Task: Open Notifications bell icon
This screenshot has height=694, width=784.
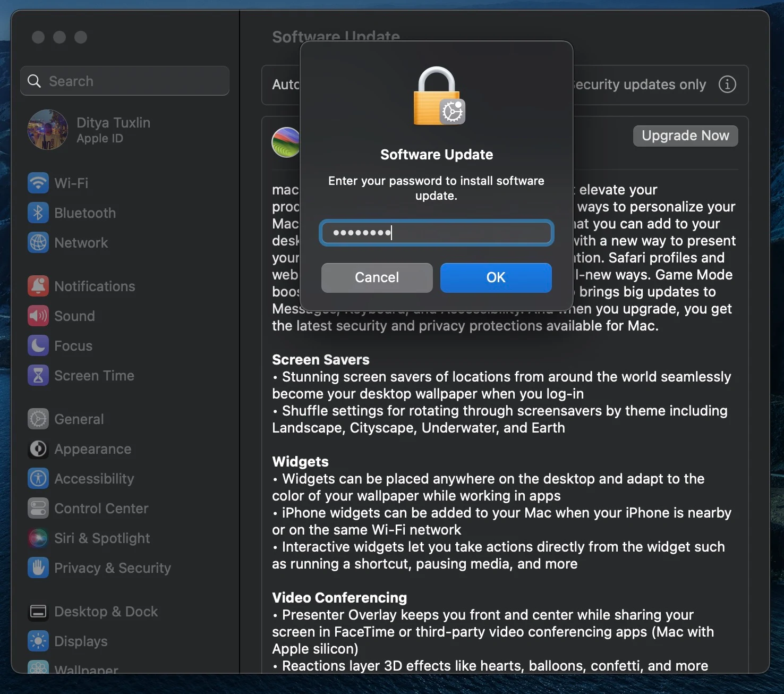Action: pyautogui.click(x=38, y=286)
